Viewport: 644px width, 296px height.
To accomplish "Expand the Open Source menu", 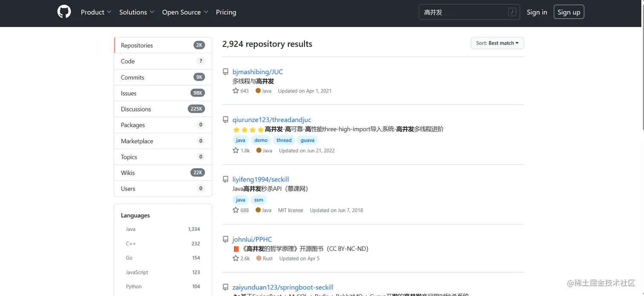I will tap(185, 12).
